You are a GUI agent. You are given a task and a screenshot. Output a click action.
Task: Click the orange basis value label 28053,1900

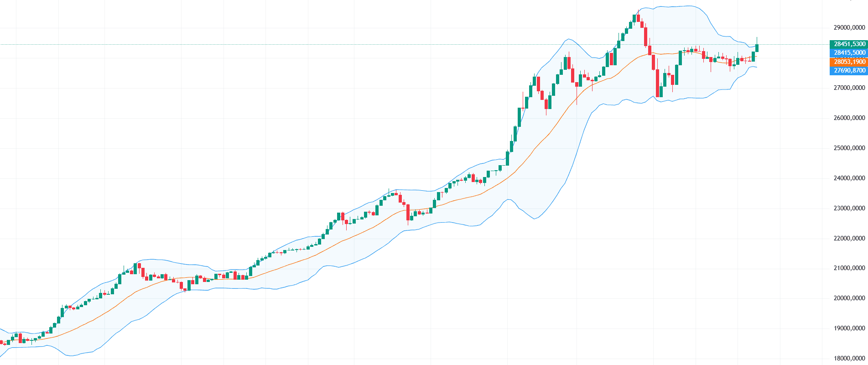pos(849,62)
